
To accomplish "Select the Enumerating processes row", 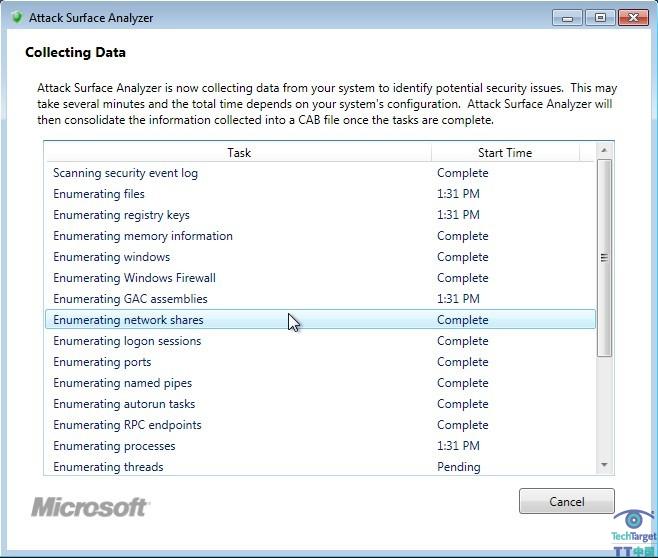I will [320, 446].
